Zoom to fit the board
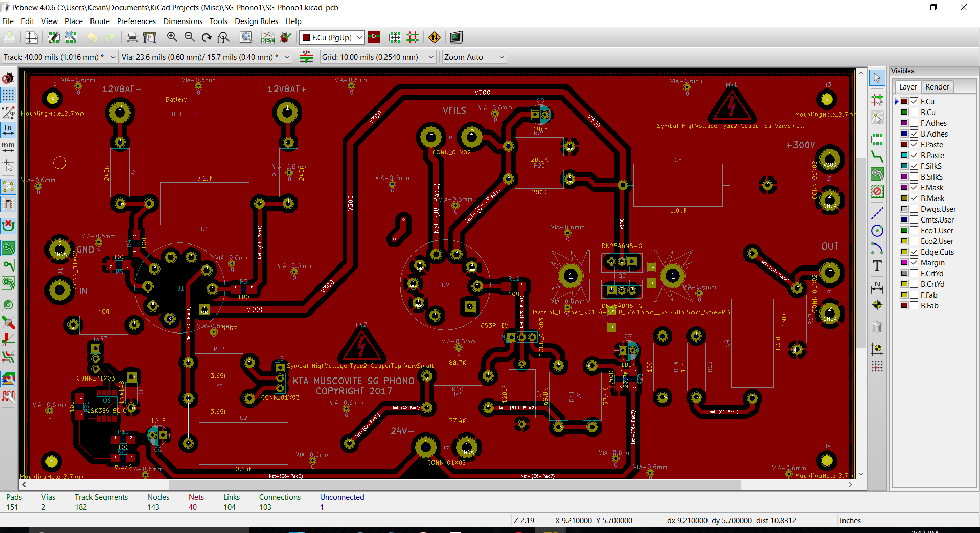Image resolution: width=980 pixels, height=533 pixels. click(224, 37)
